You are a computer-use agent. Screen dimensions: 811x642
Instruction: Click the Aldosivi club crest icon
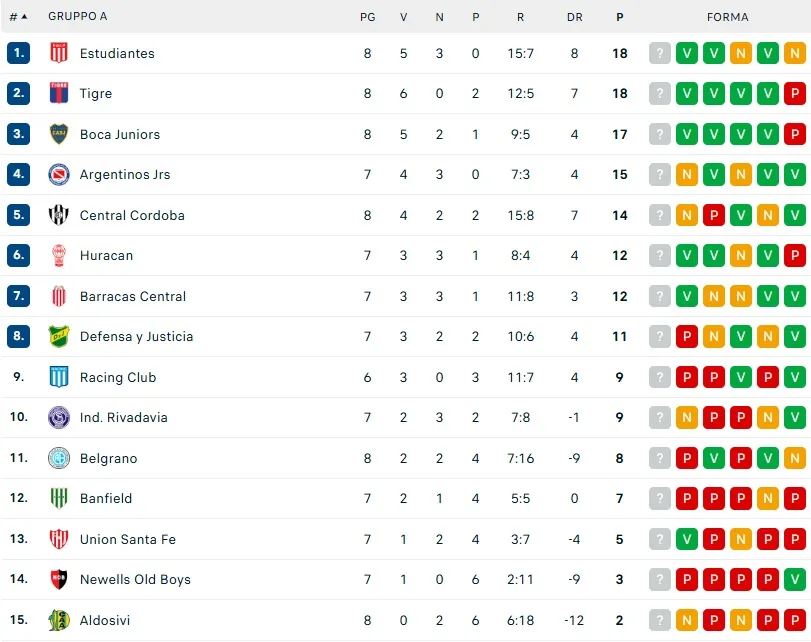59,620
